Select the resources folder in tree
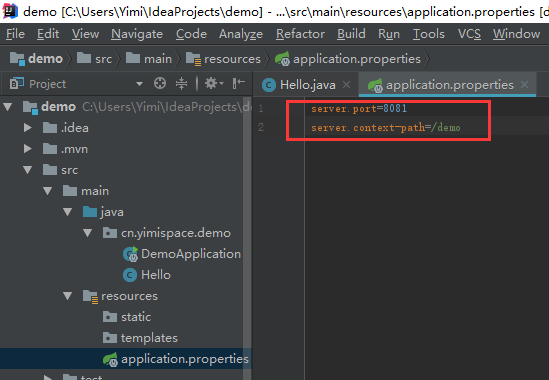549x380 pixels. [120, 296]
